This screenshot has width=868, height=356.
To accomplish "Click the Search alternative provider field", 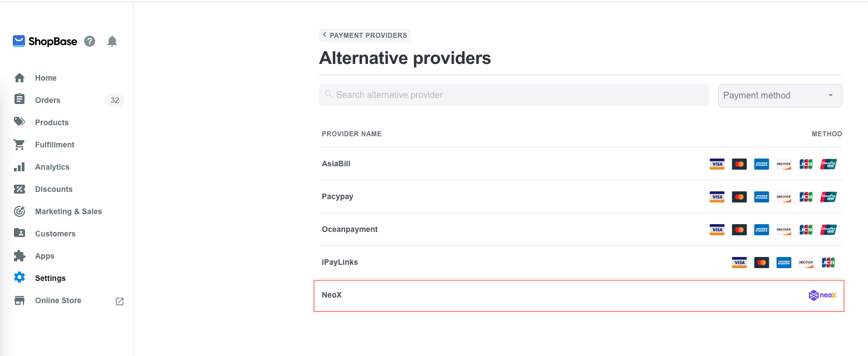I will click(x=513, y=95).
